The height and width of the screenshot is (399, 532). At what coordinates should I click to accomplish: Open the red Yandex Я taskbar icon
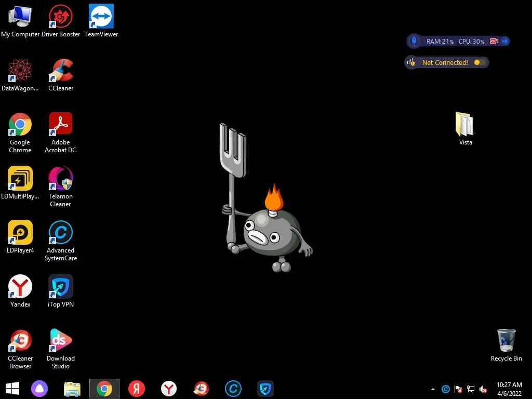[x=137, y=389]
